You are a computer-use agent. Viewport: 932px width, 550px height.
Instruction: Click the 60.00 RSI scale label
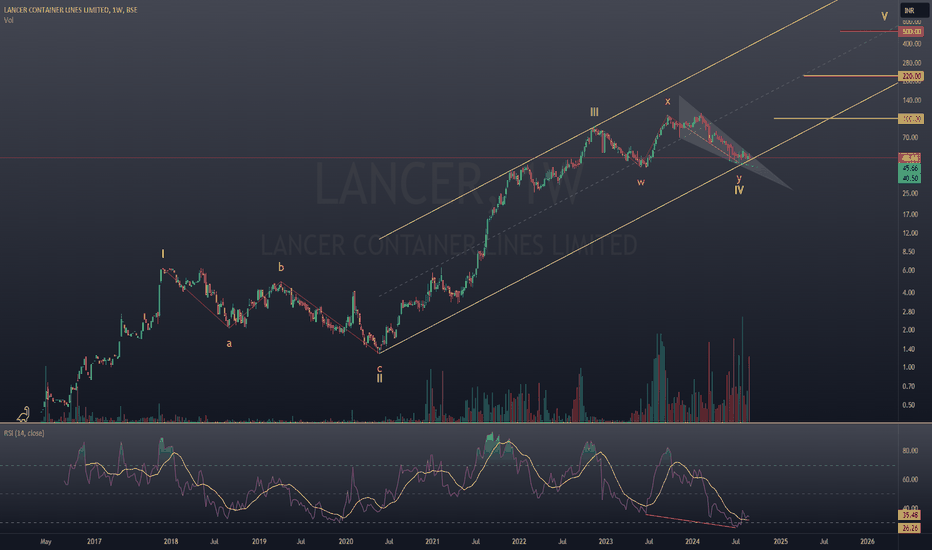[x=910, y=479]
